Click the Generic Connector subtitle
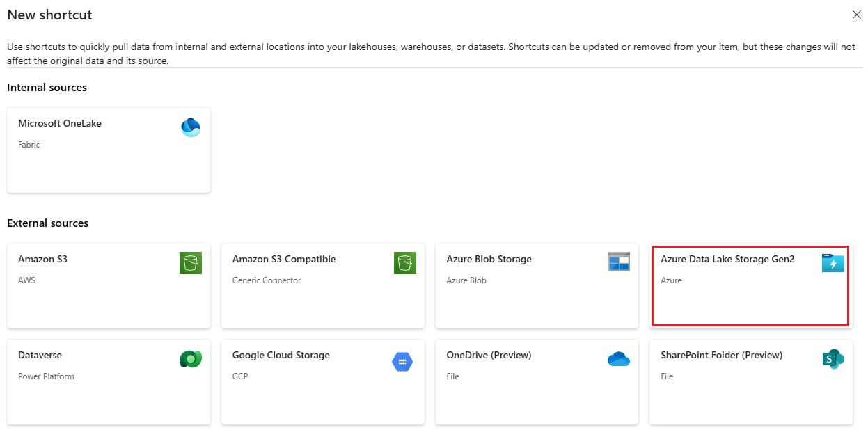 [x=267, y=280]
